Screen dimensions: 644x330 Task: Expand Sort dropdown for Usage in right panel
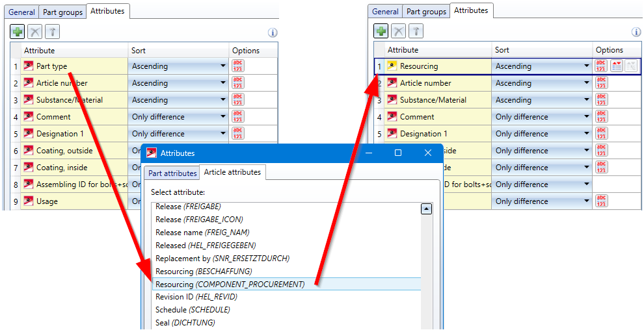point(587,201)
